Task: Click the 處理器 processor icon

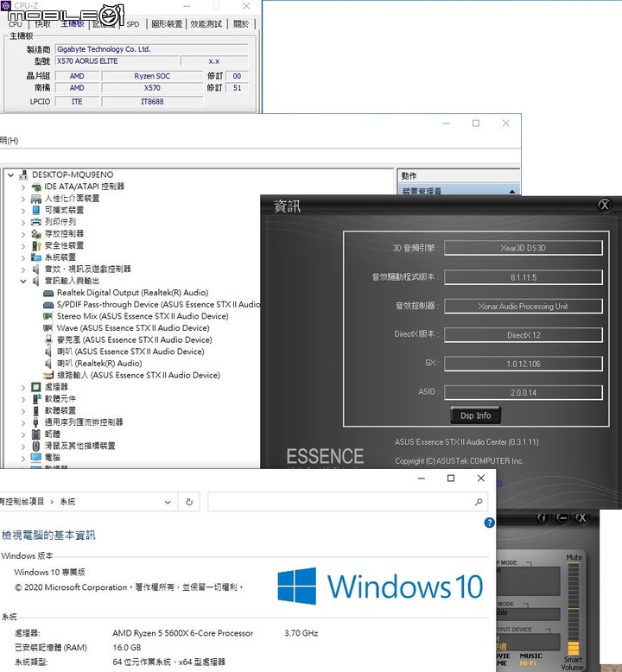Action: click(36, 387)
